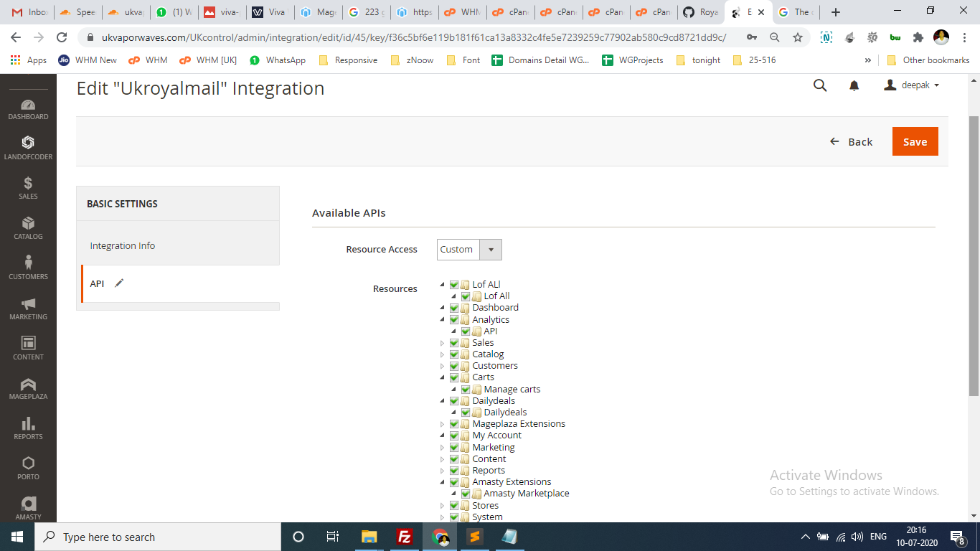Open the Landofcoder sidebar menu
The width and height of the screenshot is (980, 551).
[28, 148]
